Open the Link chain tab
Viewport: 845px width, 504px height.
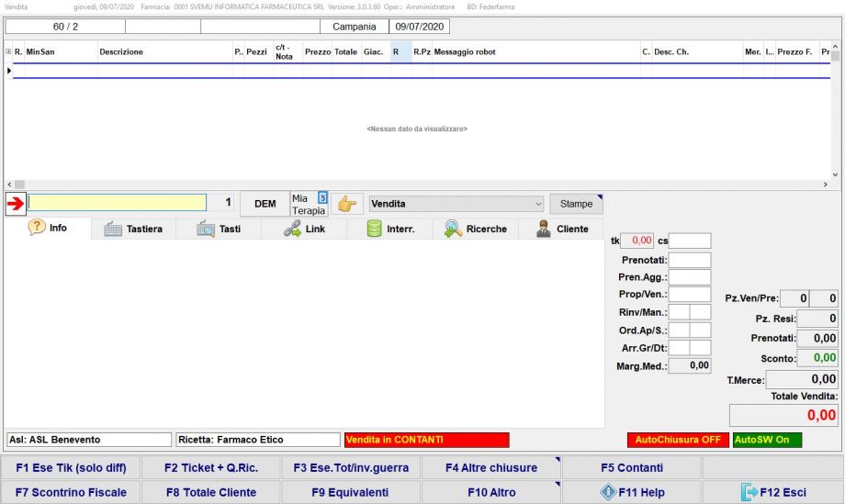coord(304,230)
